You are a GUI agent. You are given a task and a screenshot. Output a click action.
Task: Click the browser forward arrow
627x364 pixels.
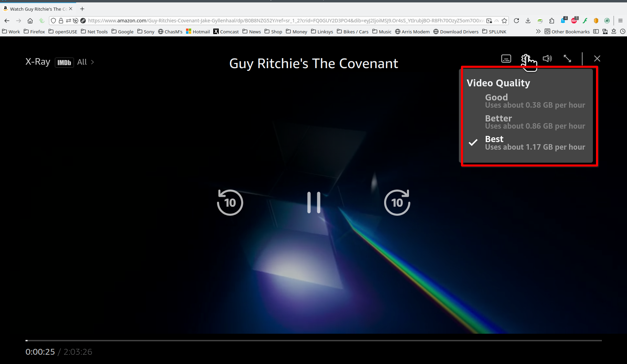point(19,21)
